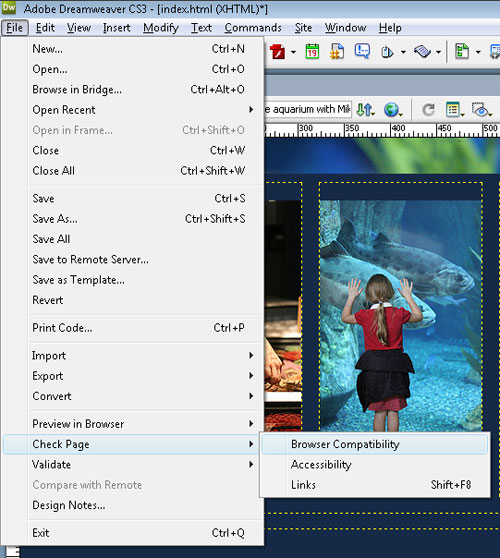Click the aquarium girl photo in Design view
Image resolution: width=500 pixels, height=558 pixels.
(x=400, y=316)
